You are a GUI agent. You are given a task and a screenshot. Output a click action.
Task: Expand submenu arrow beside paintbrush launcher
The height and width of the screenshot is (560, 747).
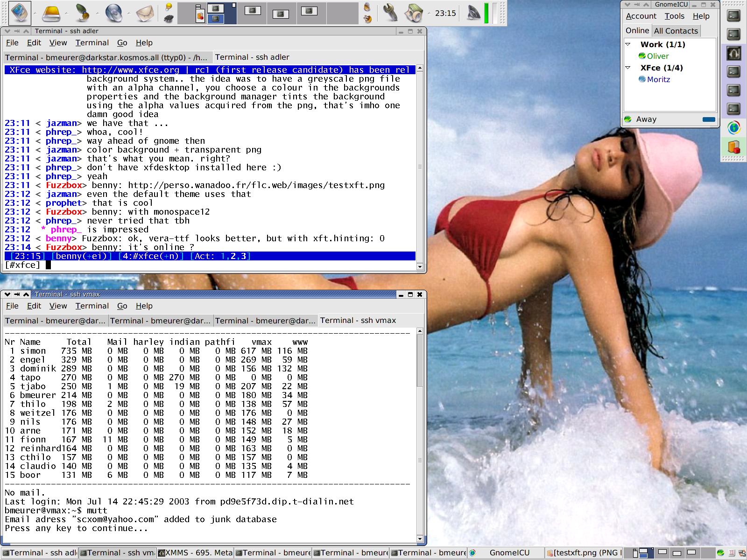point(97,13)
